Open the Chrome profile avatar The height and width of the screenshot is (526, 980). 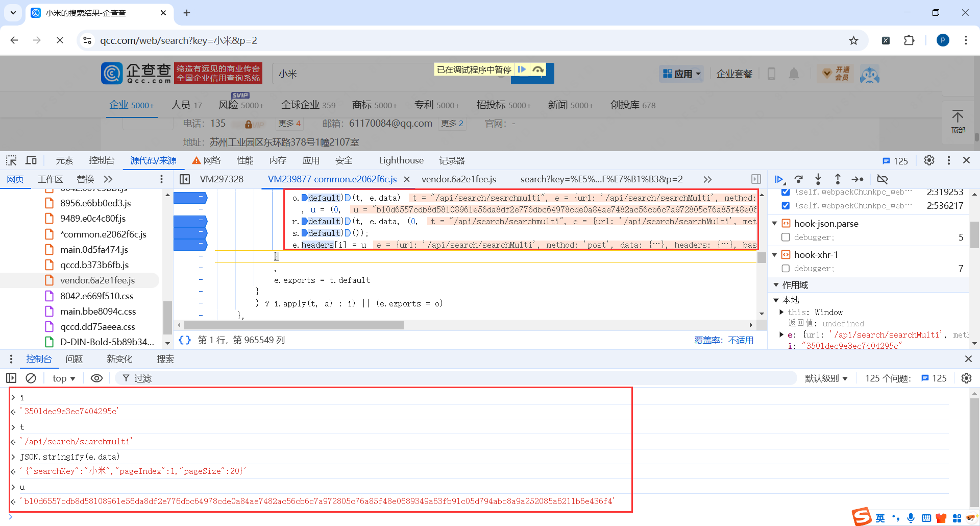(x=943, y=40)
